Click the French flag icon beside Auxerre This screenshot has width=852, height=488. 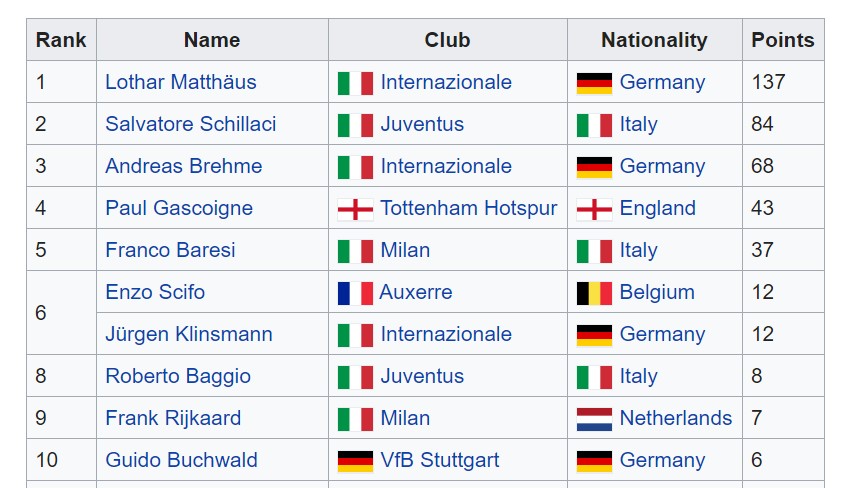(355, 293)
